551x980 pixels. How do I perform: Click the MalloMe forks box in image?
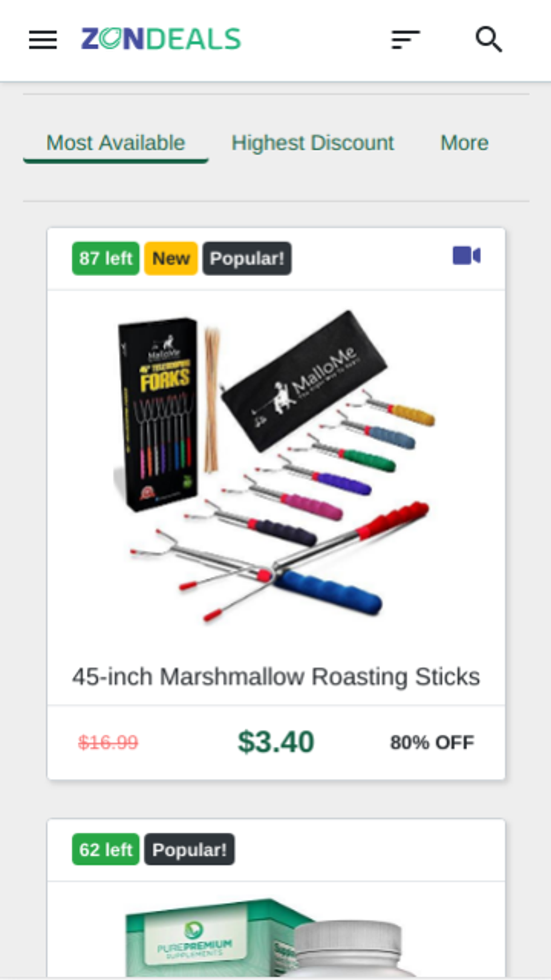(x=158, y=414)
